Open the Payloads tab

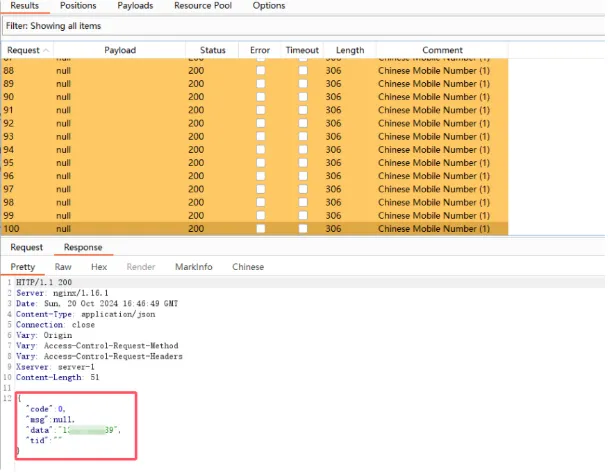tap(135, 6)
